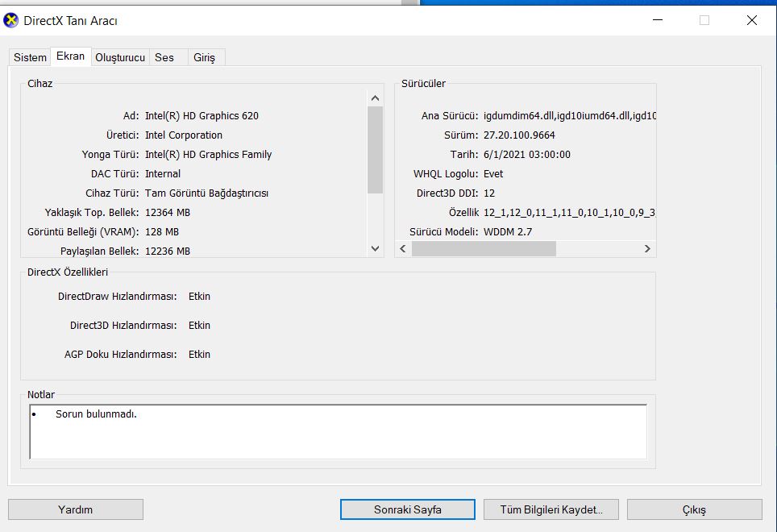The height and width of the screenshot is (532, 777).
Task: Click the Özellik levels value 12_1,12_0,11_1
Action: point(570,213)
